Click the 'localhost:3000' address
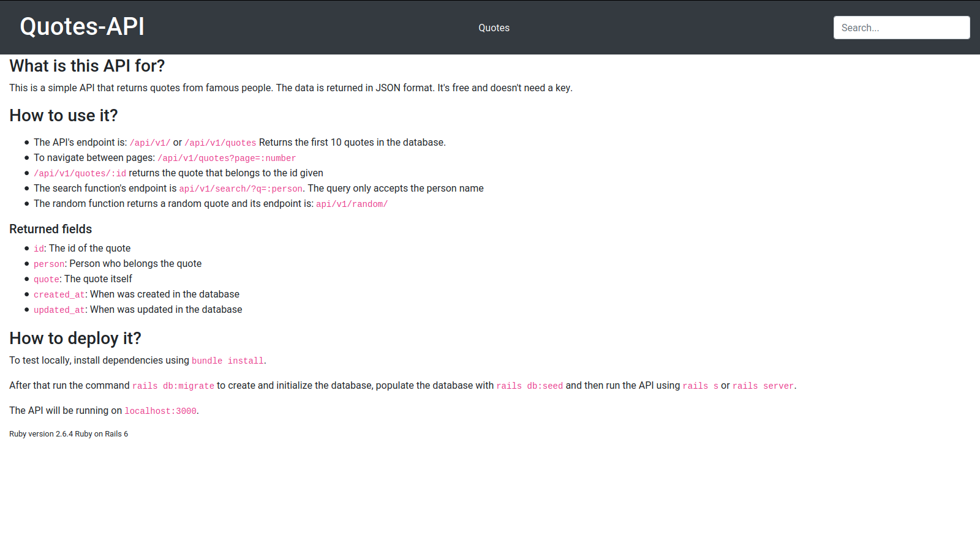The height and width of the screenshot is (551, 980). pyautogui.click(x=160, y=411)
